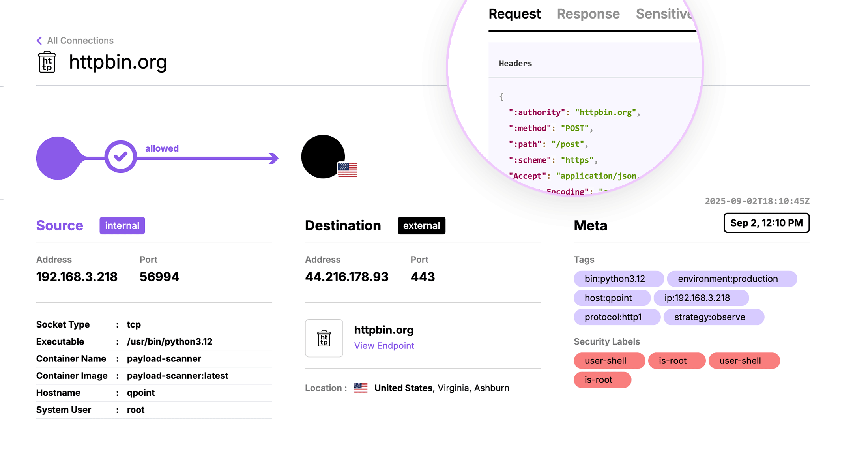Switch to the Response tab
Image resolution: width=868 pixels, height=457 pixels.
[x=588, y=14]
